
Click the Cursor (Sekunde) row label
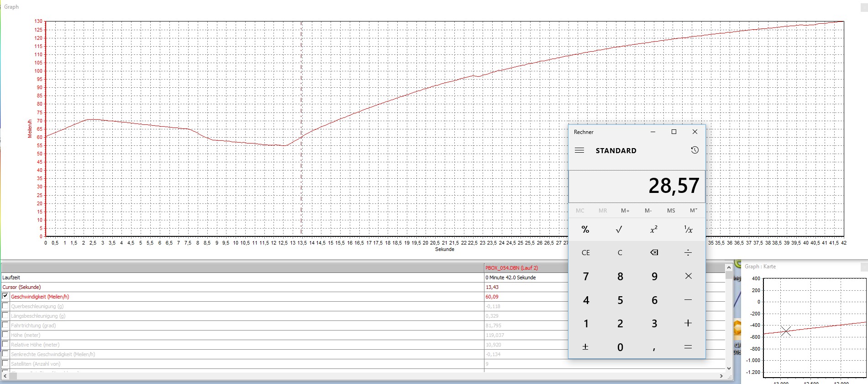point(21,287)
